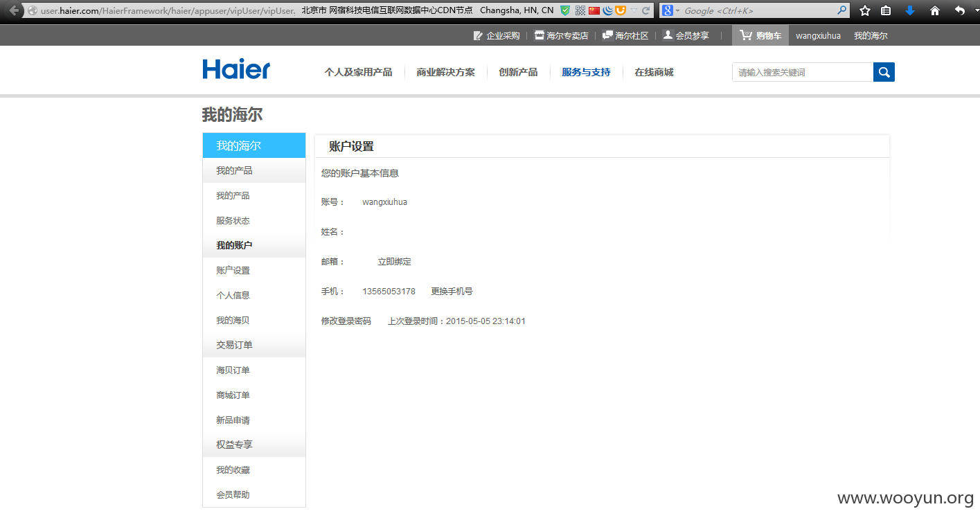
Task: Click the browser home icon
Action: [x=935, y=10]
